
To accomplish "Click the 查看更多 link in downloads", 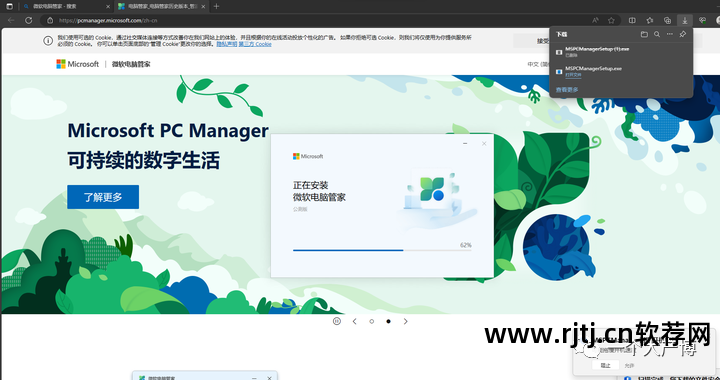I will [567, 90].
